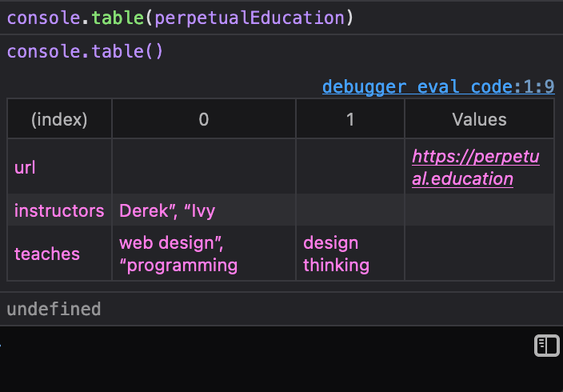Sort table by the 1 column header
This screenshot has height=392, width=563.
tap(350, 119)
